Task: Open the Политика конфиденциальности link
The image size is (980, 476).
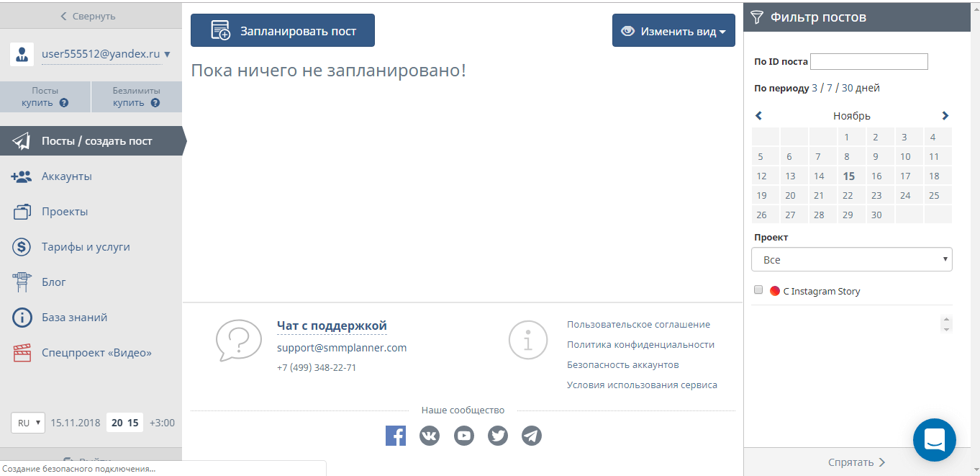Action: pyautogui.click(x=640, y=345)
